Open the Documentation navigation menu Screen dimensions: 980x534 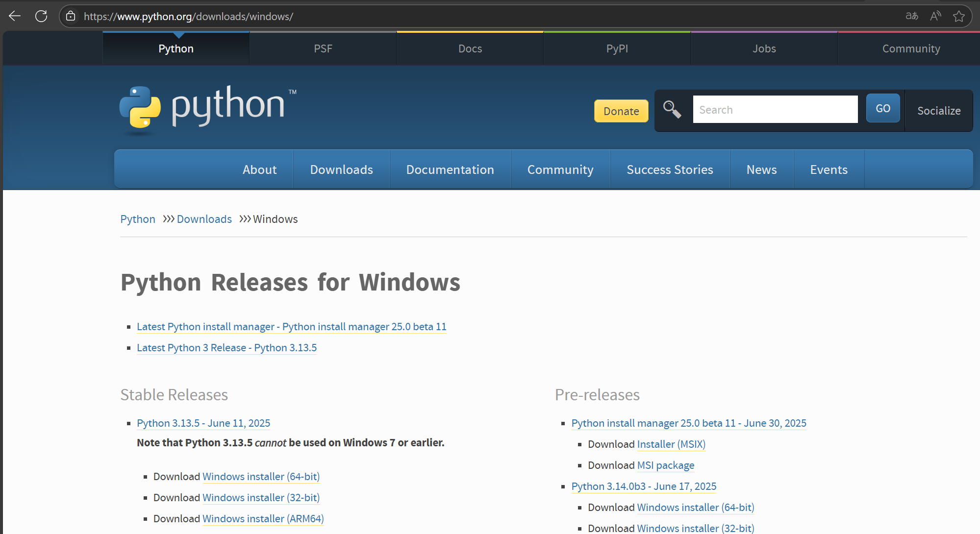point(450,170)
